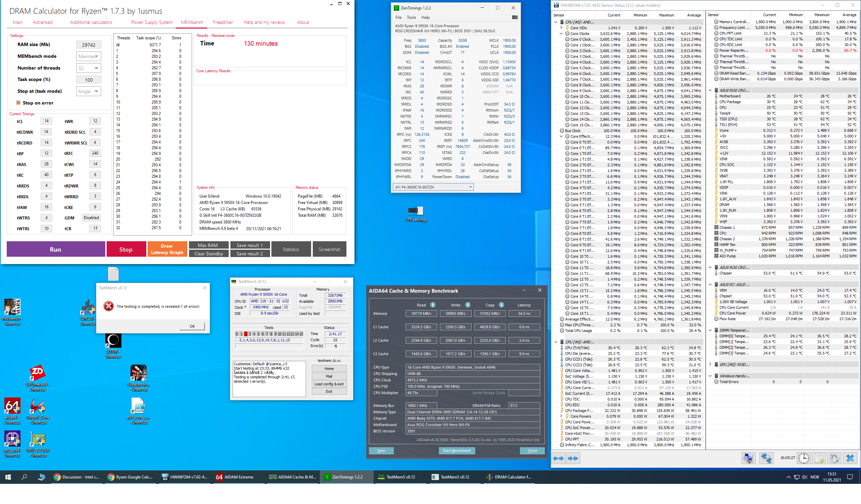
Task: Open CPUmark99 Shortcut desktop icon
Action: click(37, 378)
